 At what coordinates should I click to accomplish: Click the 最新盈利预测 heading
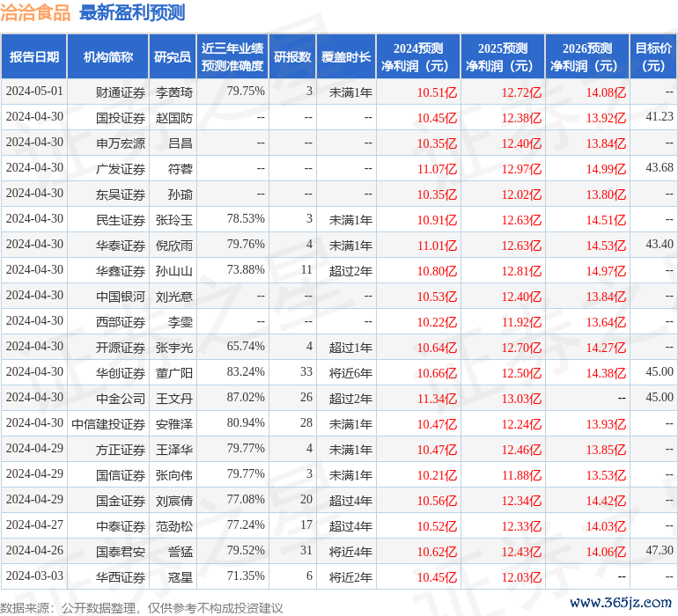[132, 12]
